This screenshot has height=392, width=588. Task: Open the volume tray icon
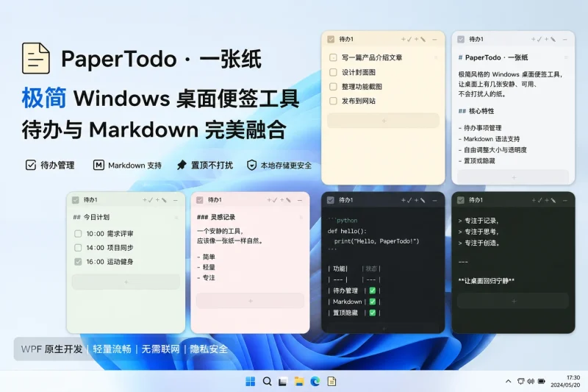click(531, 381)
